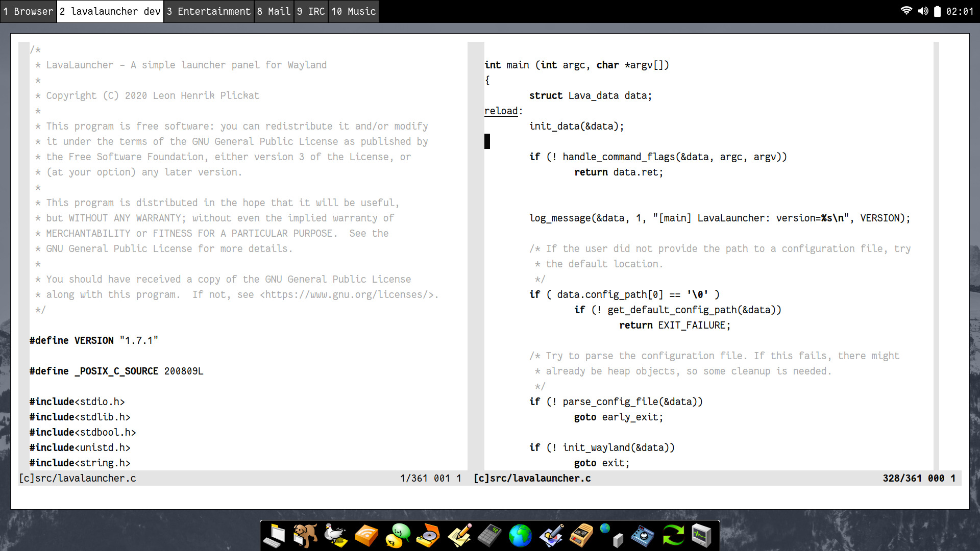Open the orange RSS feed reader
The width and height of the screenshot is (980, 551).
pos(366,536)
